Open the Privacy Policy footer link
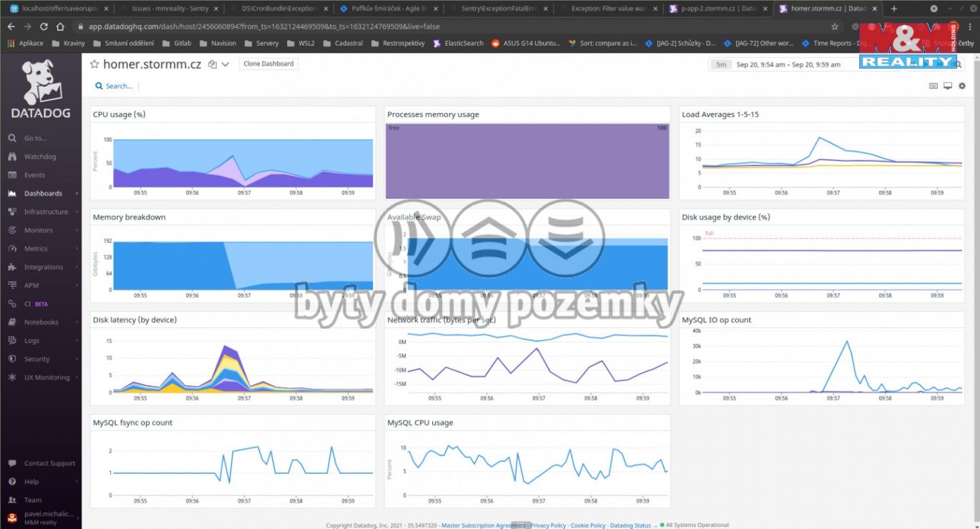The image size is (980, 529). [548, 525]
